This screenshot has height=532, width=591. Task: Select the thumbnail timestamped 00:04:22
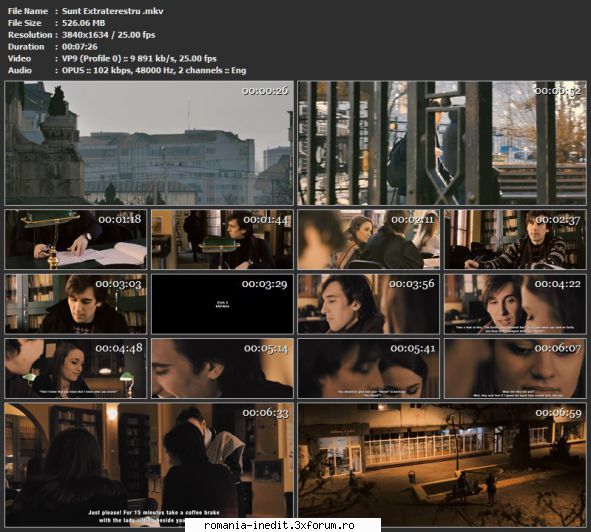[x=515, y=304]
